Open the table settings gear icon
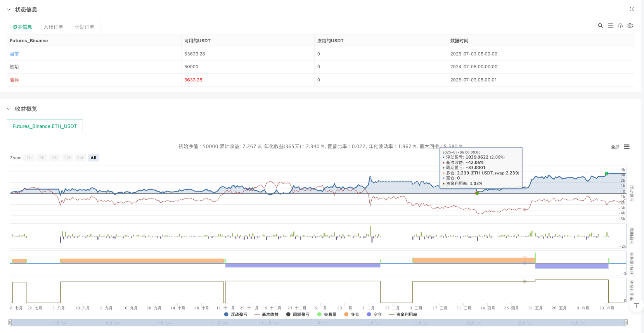The width and height of the screenshot is (644, 333). (x=630, y=26)
